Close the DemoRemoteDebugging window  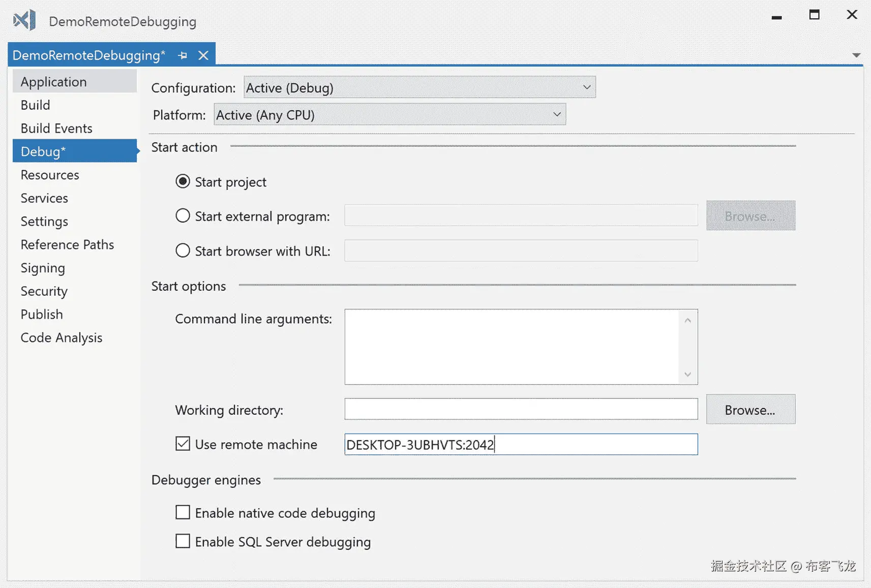(852, 15)
